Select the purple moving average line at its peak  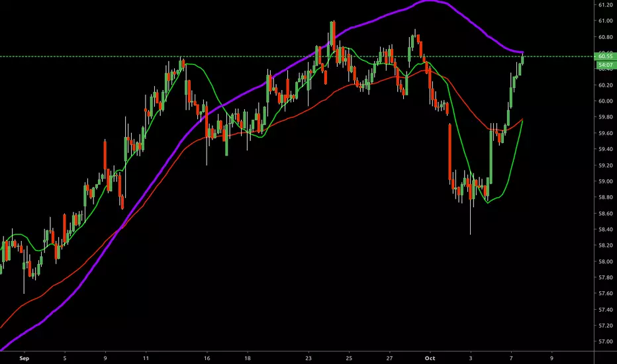pyautogui.click(x=429, y=1)
